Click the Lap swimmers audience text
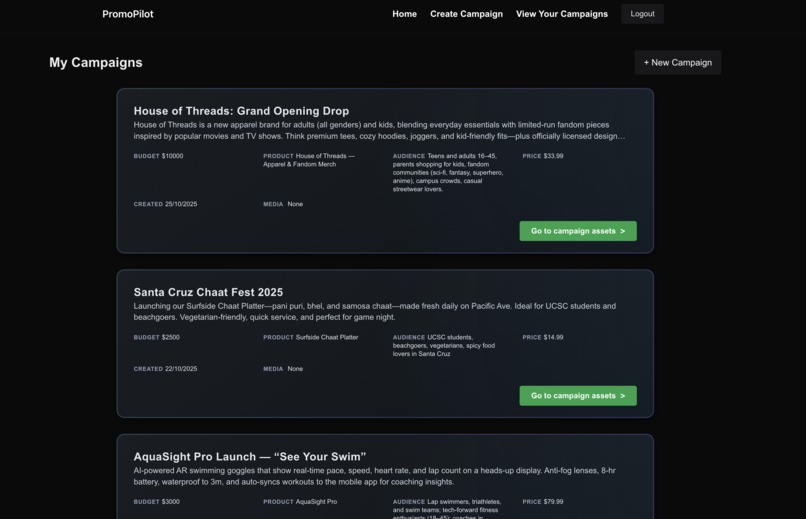Screen dimensions: 806x519 447,509
